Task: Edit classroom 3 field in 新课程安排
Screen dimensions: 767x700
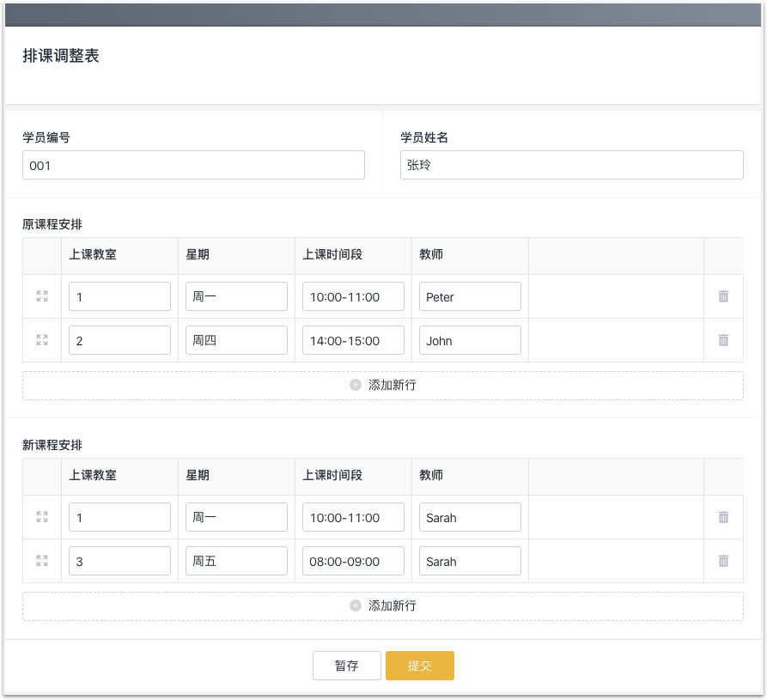Action: coord(120,561)
